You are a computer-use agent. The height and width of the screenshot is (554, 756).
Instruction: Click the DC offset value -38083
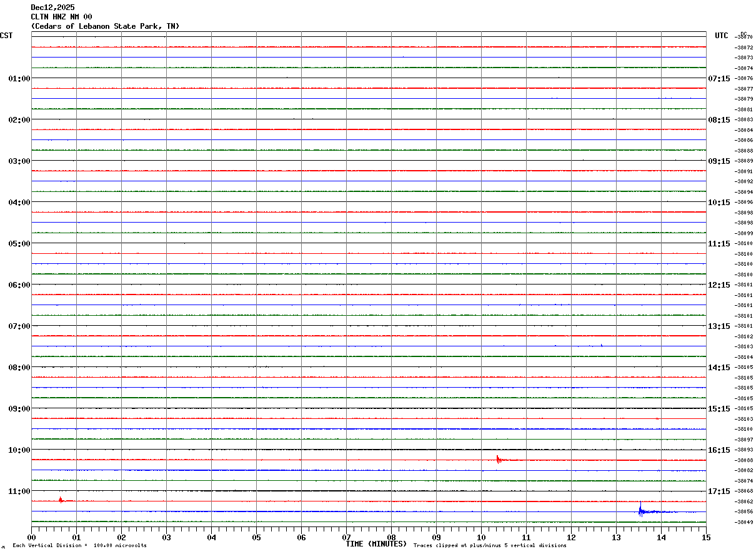[744, 119]
